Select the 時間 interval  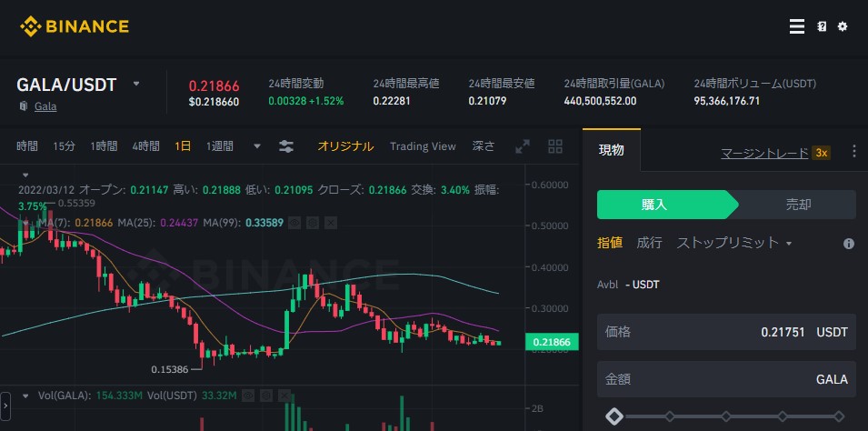coord(27,146)
